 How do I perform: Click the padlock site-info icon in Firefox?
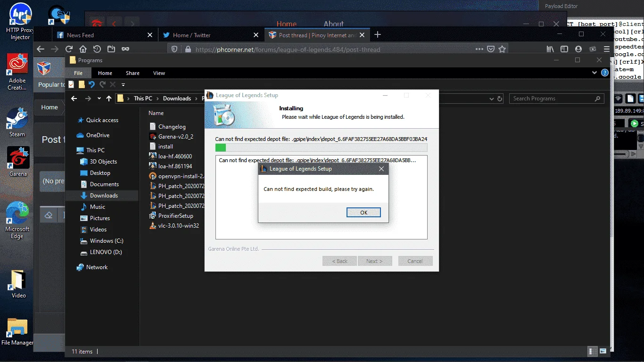point(188,49)
